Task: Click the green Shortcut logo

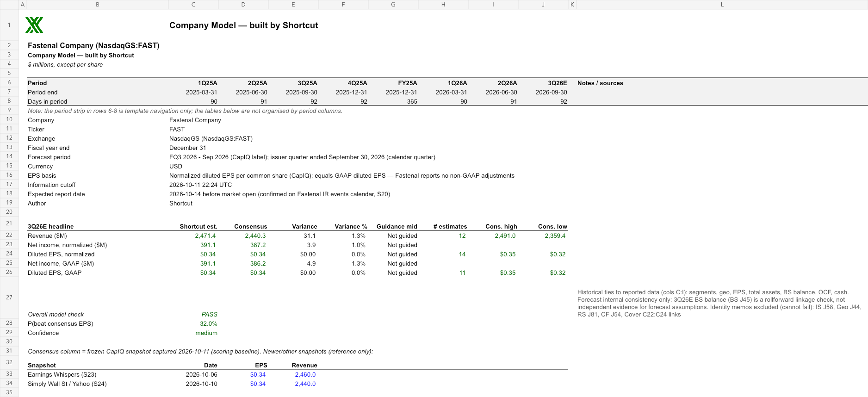Action: pyautogui.click(x=34, y=25)
